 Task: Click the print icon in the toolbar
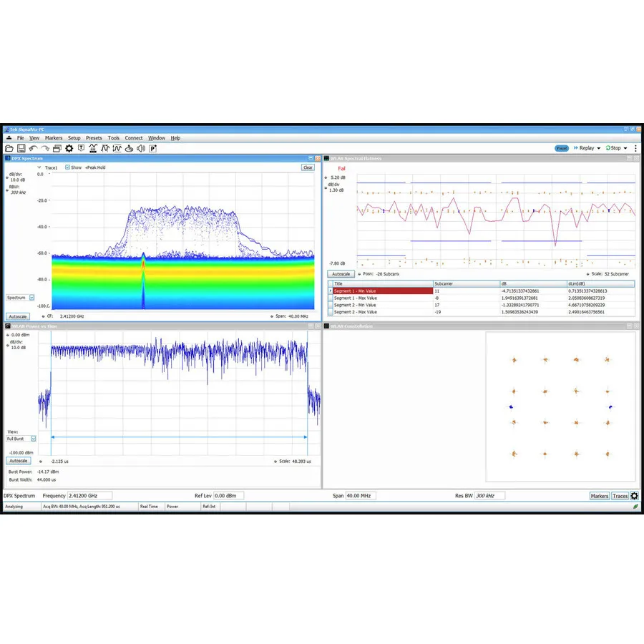(57, 148)
